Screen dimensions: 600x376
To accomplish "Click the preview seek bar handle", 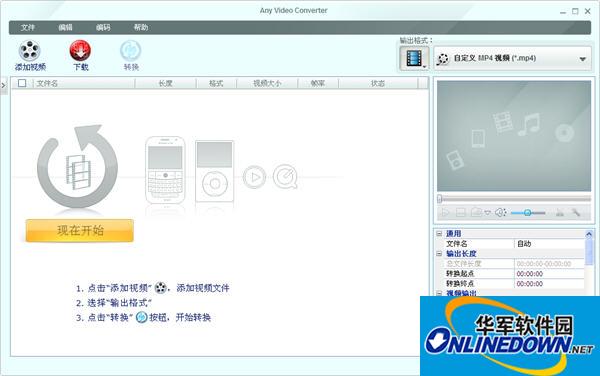I will [x=440, y=199].
